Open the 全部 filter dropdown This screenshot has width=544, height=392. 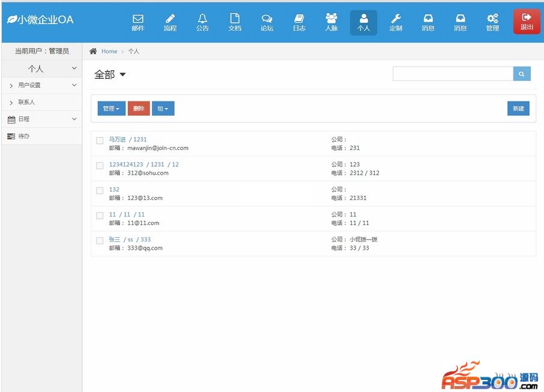coord(110,74)
